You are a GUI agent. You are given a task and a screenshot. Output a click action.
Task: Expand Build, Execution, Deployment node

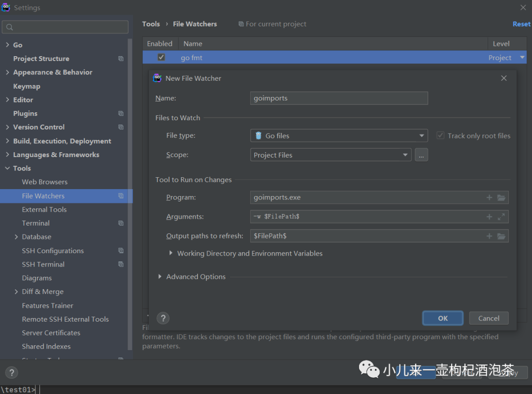point(7,141)
